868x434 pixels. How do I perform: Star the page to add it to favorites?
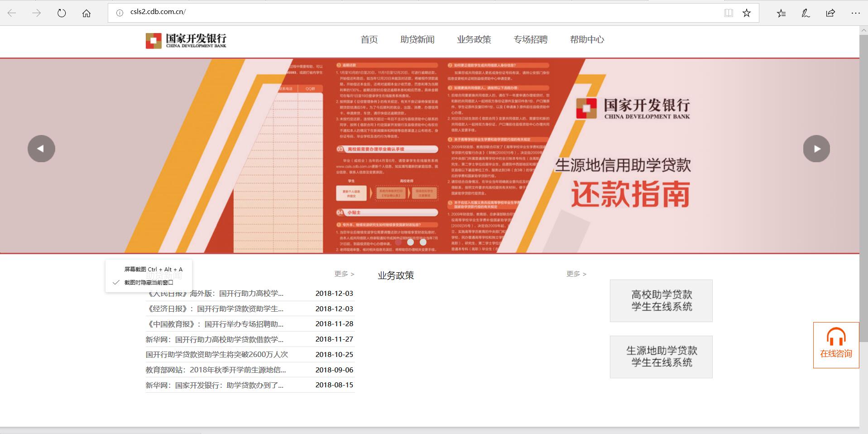pos(746,13)
